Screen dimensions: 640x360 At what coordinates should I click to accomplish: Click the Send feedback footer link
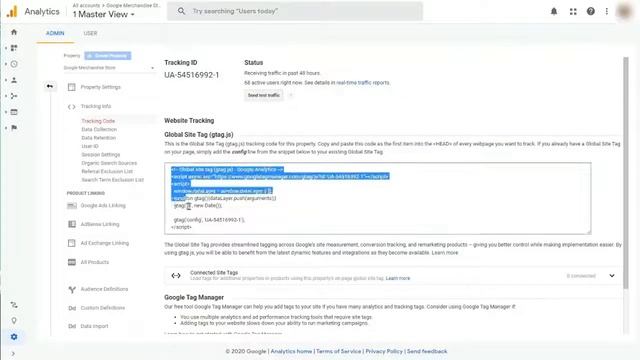coord(427,351)
